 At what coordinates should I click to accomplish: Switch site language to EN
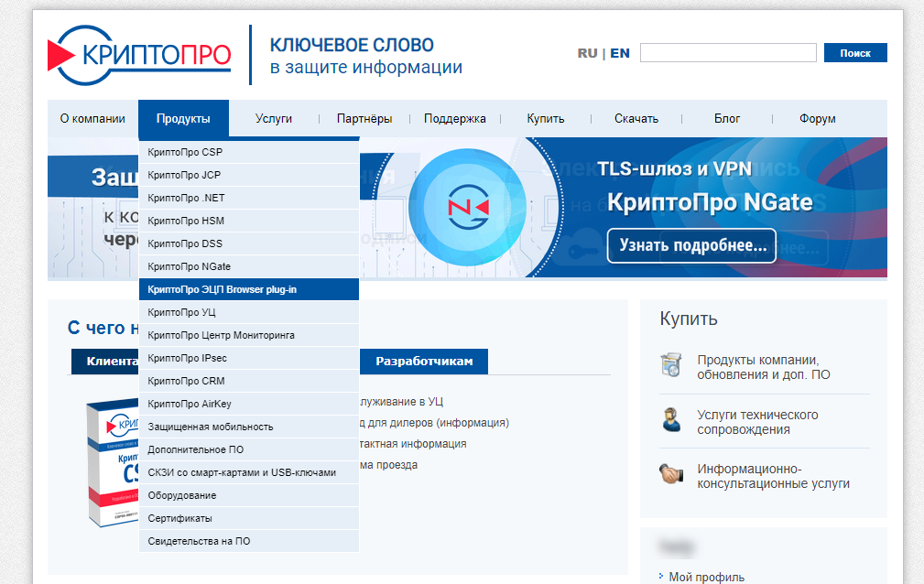pos(619,53)
